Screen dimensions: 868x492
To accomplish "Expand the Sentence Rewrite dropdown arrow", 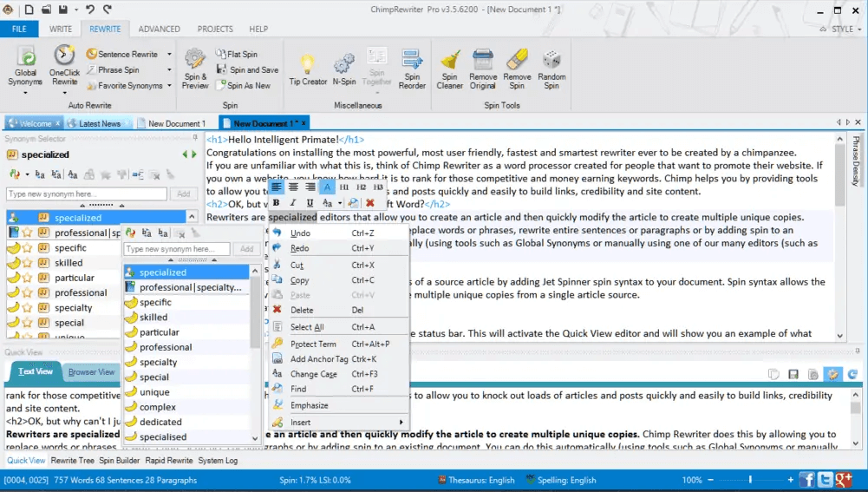I will pos(169,55).
